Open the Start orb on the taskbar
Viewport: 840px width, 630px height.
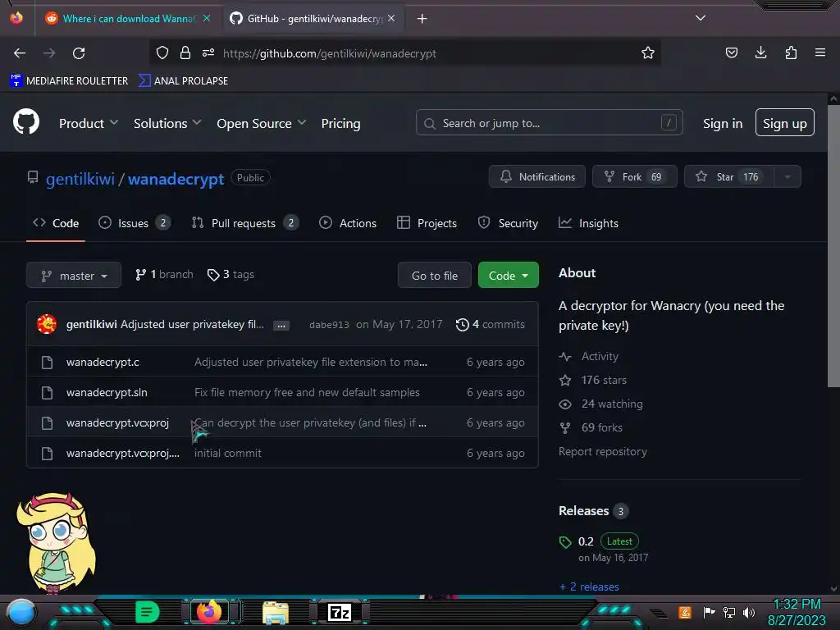(x=21, y=612)
